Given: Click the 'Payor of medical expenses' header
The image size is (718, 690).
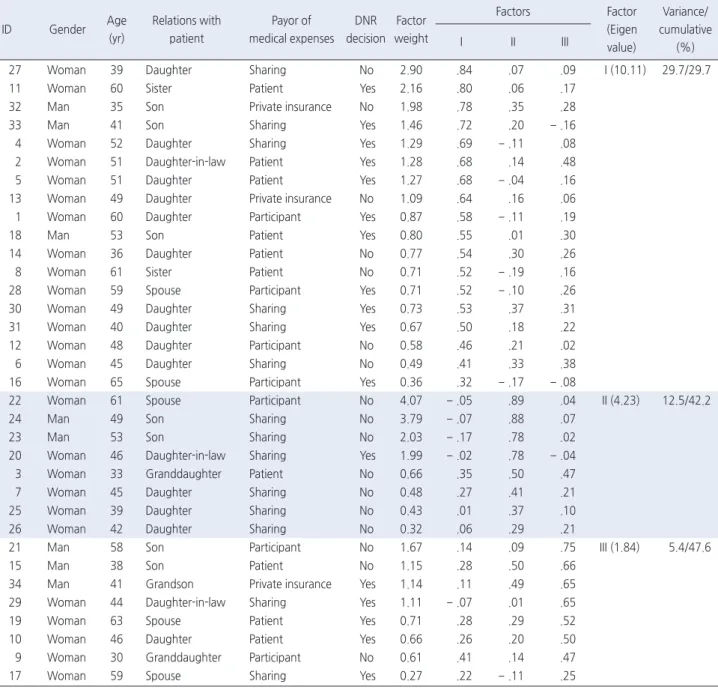Looking at the screenshot, I should coord(291,29).
